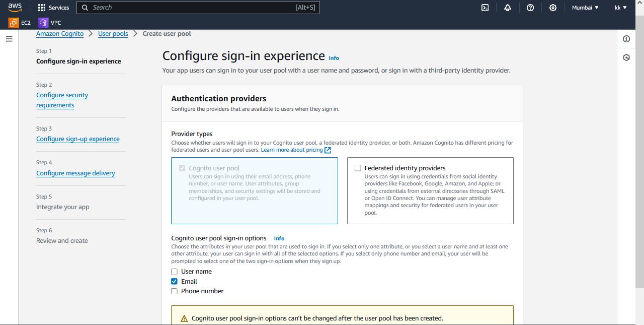Open the info panel icon on the right

click(x=626, y=39)
